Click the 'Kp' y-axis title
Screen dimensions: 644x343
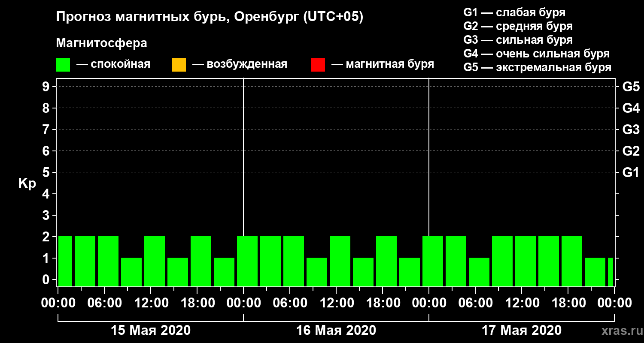tap(27, 183)
